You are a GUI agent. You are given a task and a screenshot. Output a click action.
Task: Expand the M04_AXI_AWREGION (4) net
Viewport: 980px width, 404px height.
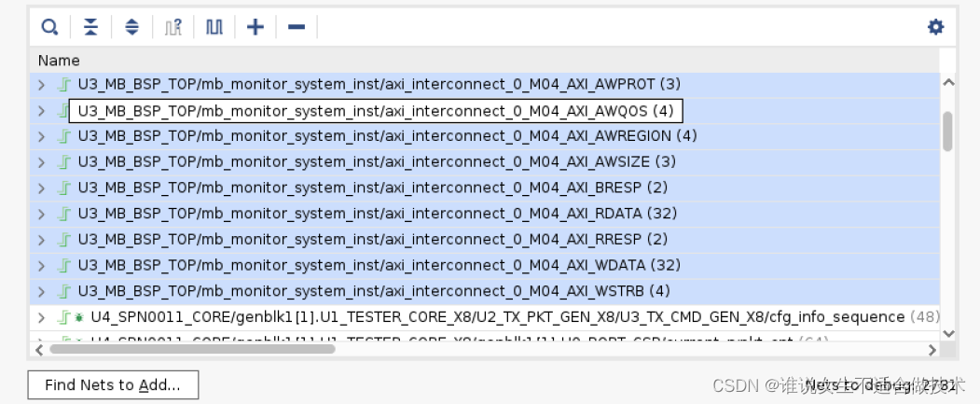pos(41,136)
